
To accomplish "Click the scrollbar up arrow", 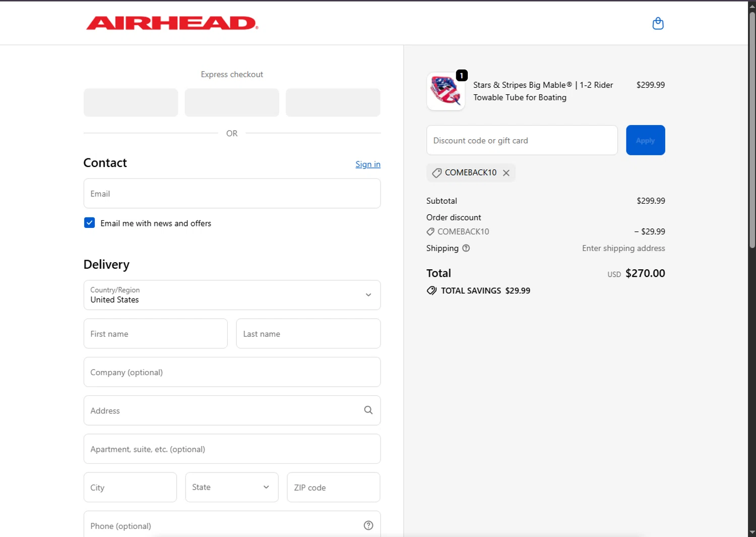I will (x=752, y=6).
